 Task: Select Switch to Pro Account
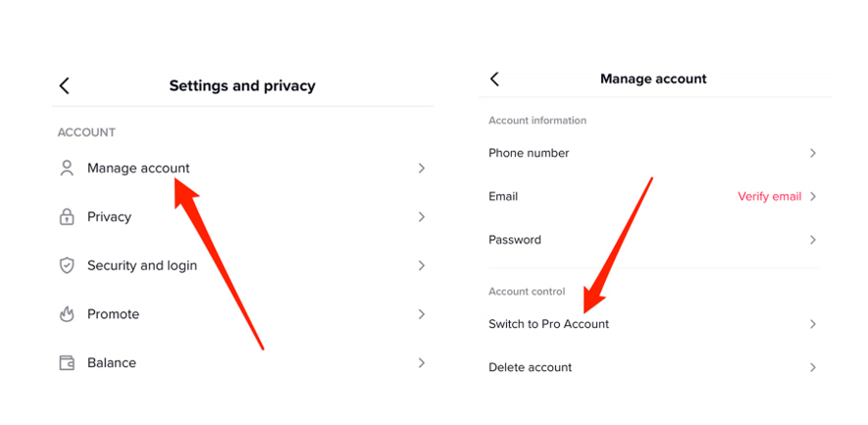click(x=655, y=324)
